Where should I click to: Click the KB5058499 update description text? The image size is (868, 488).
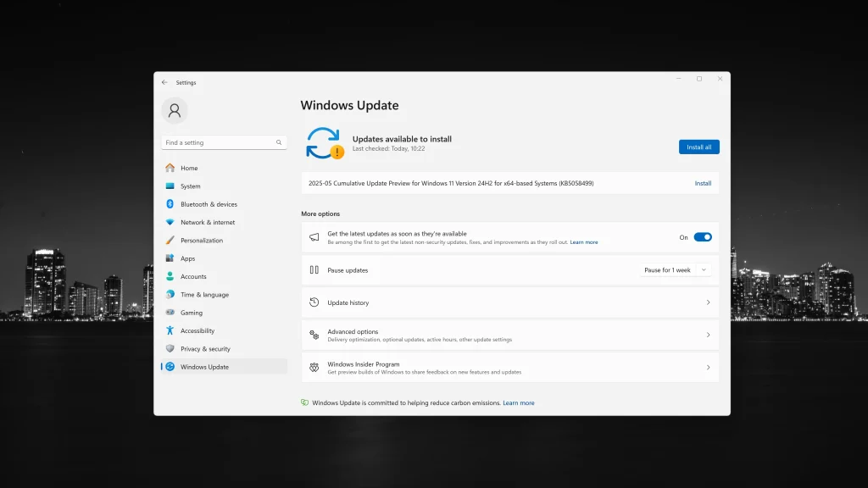coord(451,183)
